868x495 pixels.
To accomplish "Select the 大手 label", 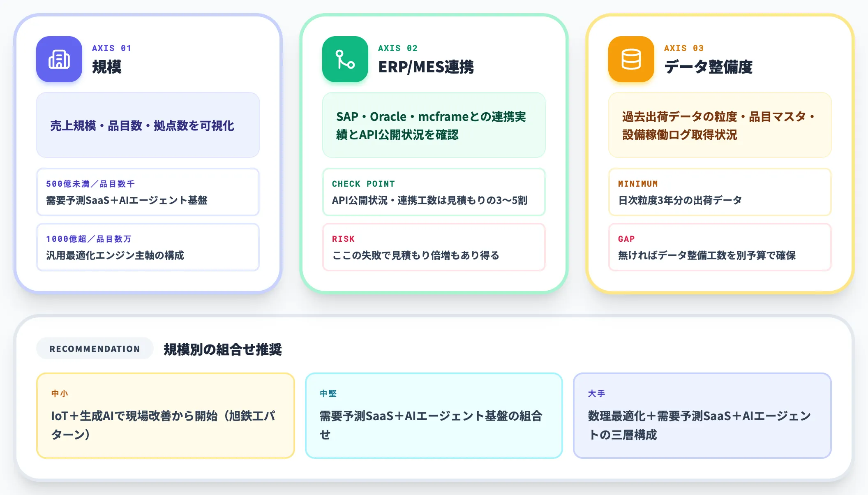I will [596, 393].
